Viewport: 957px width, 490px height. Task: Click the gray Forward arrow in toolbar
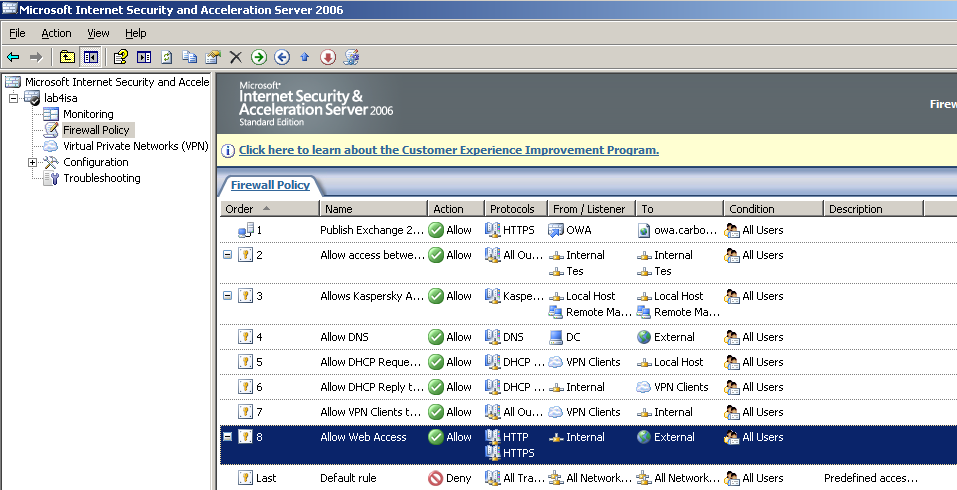click(x=36, y=57)
